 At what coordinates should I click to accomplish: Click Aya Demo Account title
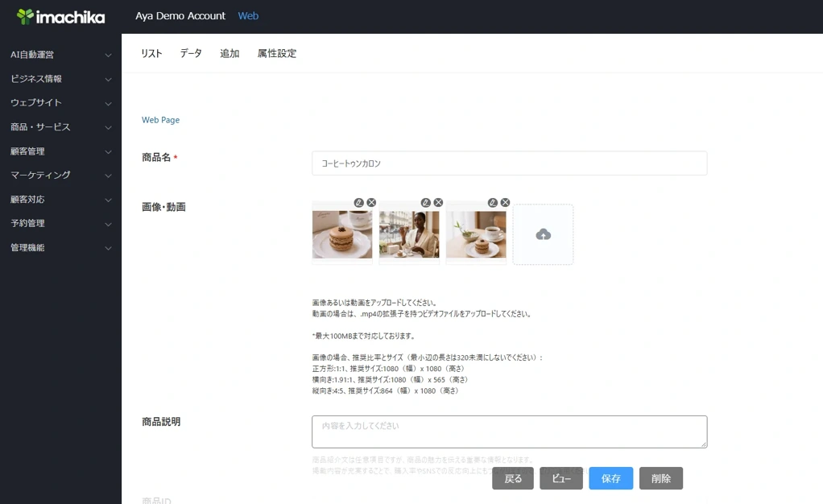coord(180,16)
